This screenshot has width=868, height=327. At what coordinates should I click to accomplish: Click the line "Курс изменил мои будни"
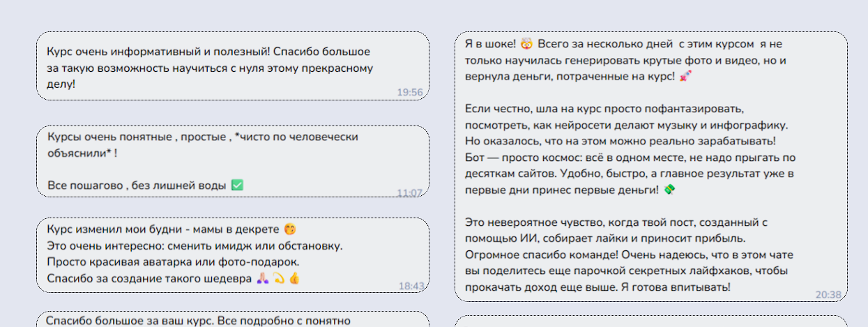114,229
